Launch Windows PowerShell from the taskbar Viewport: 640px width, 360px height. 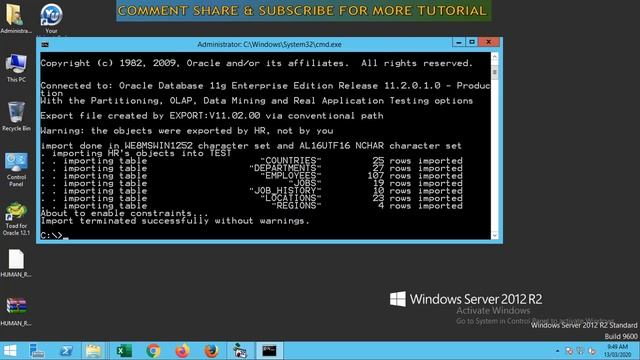click(66, 351)
